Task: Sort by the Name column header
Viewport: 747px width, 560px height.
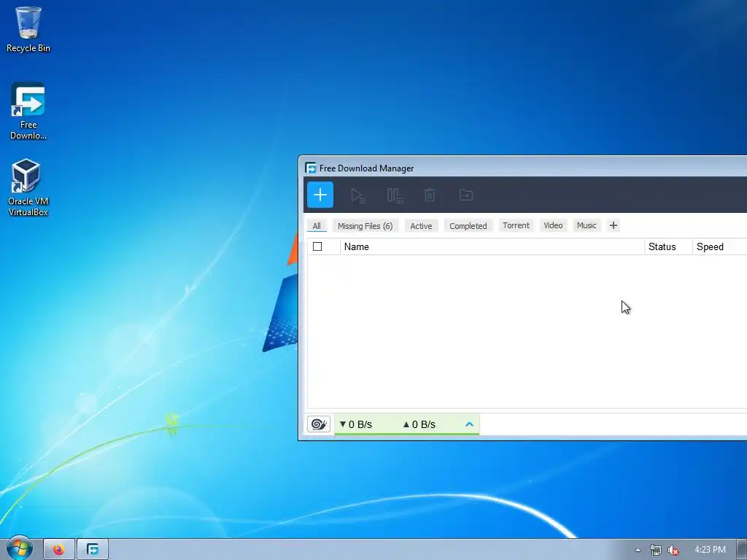Action: click(492, 246)
